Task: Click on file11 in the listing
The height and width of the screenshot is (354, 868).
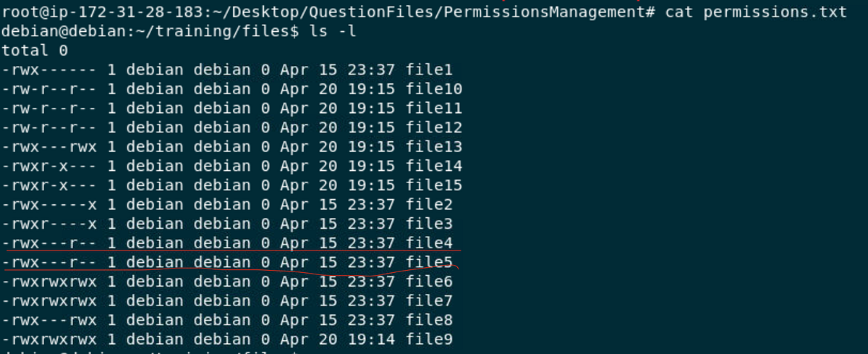Action: pos(433,109)
